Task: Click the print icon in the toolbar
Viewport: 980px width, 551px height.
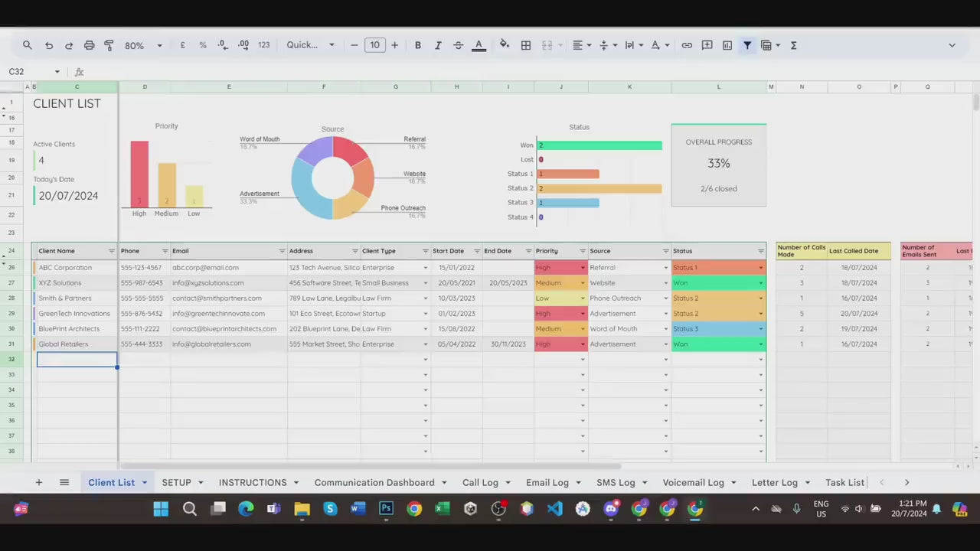Action: pyautogui.click(x=89, y=45)
